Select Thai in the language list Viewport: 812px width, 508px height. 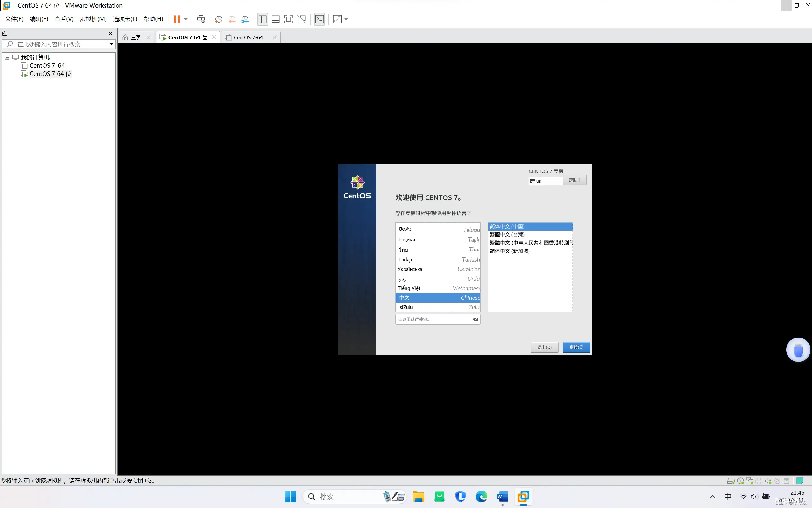(x=438, y=250)
